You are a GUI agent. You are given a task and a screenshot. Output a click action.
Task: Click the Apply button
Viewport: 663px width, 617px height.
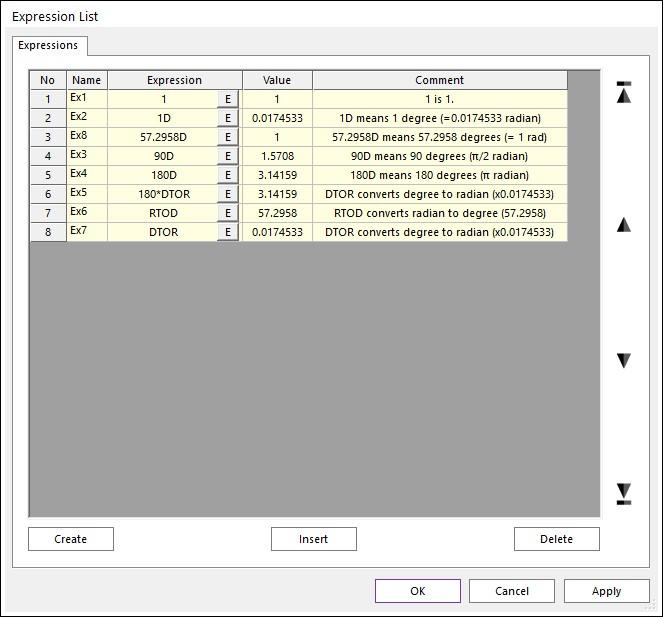606,591
